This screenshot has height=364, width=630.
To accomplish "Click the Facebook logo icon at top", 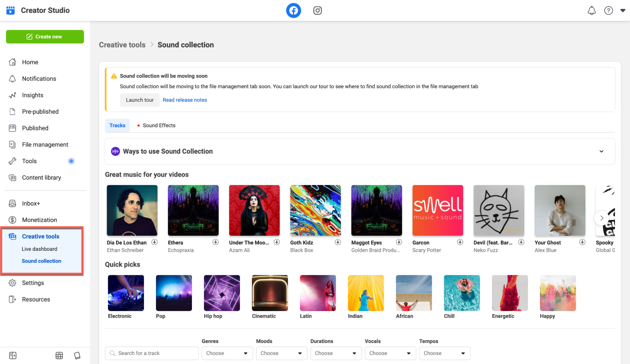I will [293, 10].
